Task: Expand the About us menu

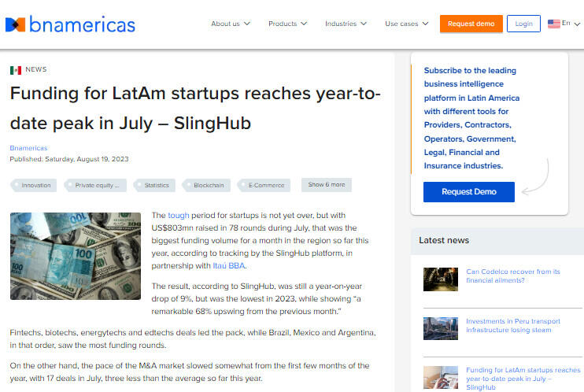Action: point(230,24)
